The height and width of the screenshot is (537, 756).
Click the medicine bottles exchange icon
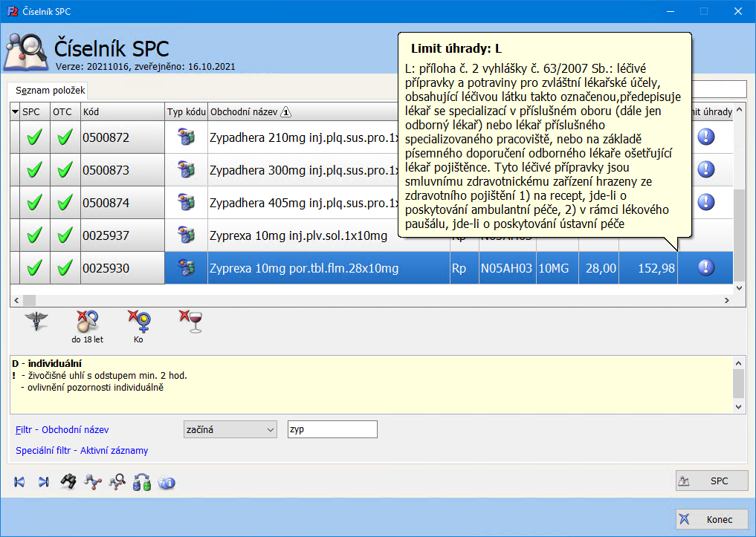[x=142, y=481]
